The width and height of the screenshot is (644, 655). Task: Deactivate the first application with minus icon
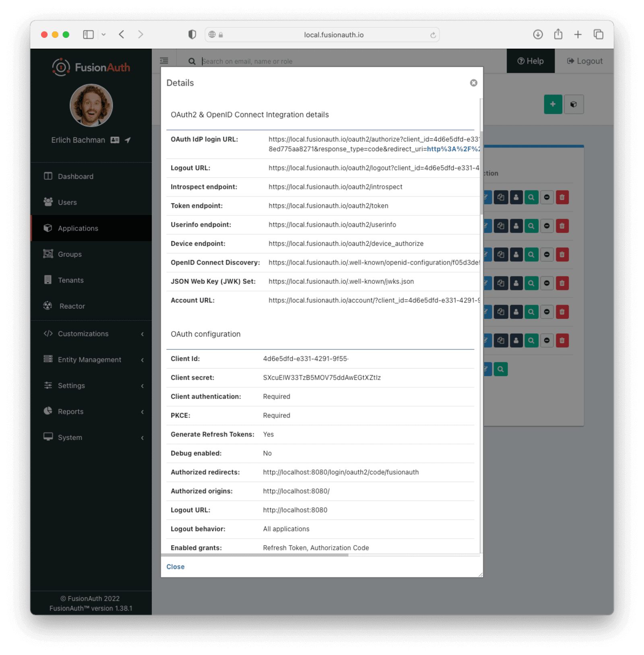pyautogui.click(x=547, y=197)
